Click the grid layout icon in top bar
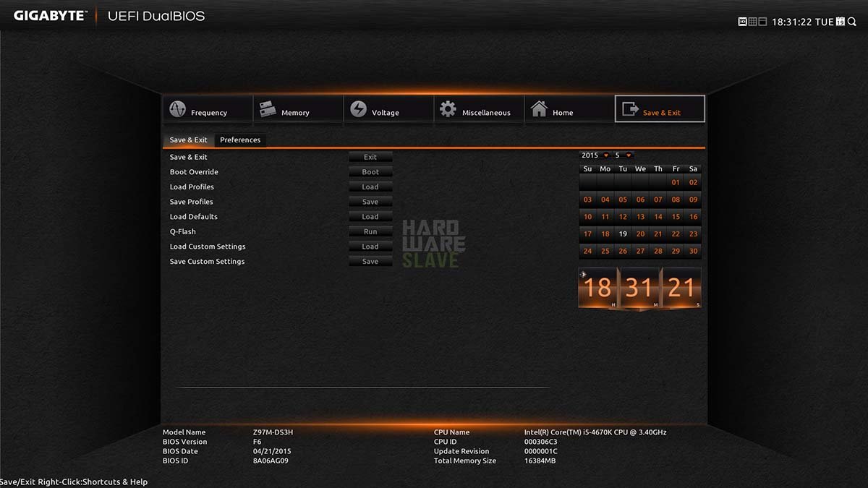 pyautogui.click(x=752, y=22)
